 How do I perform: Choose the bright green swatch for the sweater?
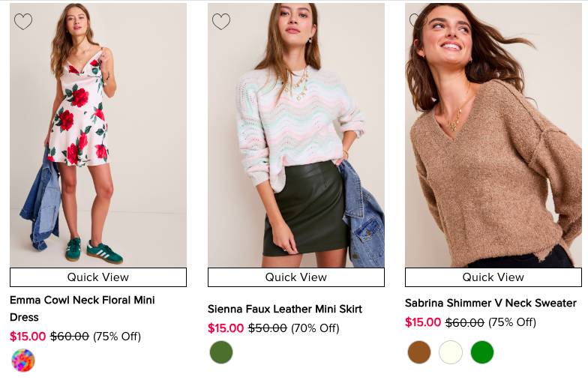(x=482, y=352)
